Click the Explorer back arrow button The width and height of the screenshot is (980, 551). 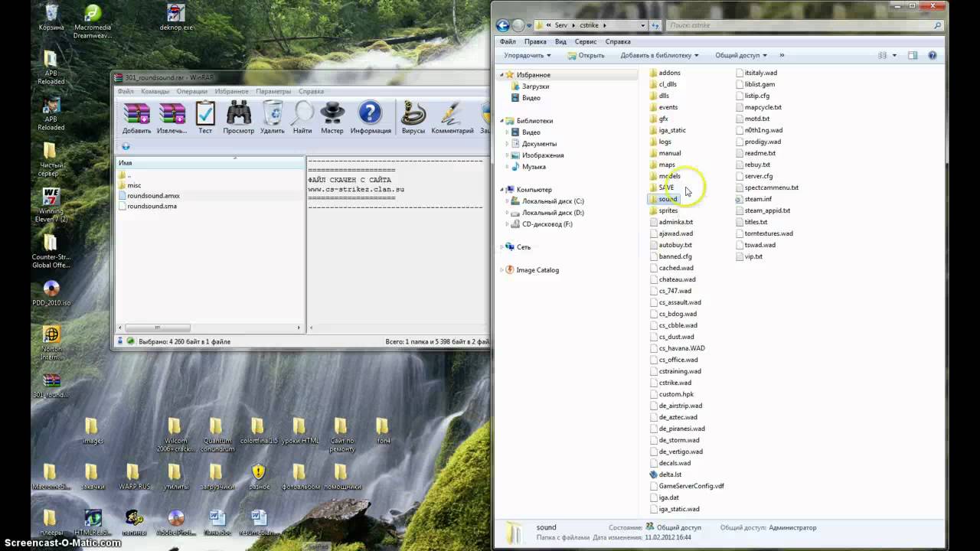click(502, 25)
